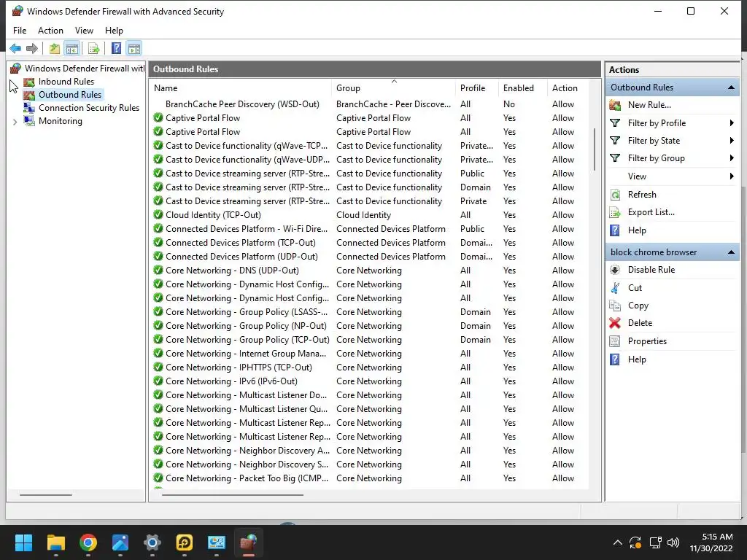The image size is (747, 560).
Task: Sort by the Name column header
Action: [x=241, y=88]
